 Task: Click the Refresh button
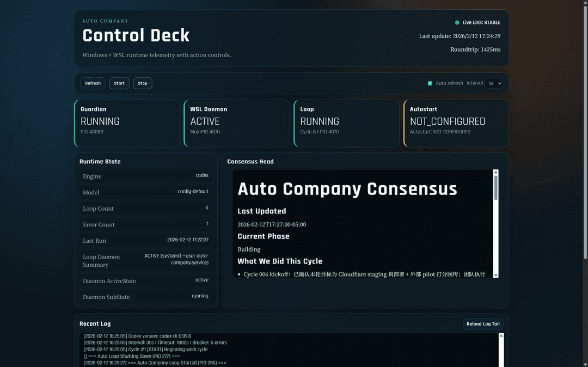click(x=93, y=83)
